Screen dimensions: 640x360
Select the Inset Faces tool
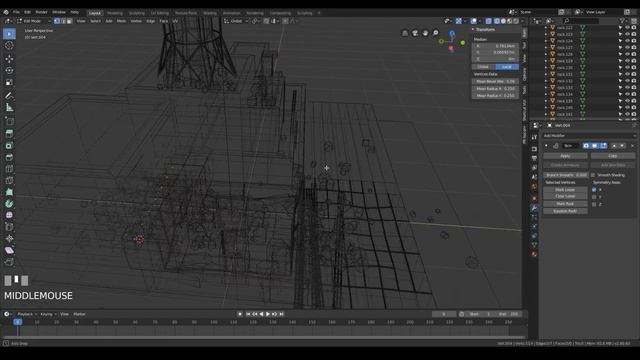pyautogui.click(x=9, y=145)
